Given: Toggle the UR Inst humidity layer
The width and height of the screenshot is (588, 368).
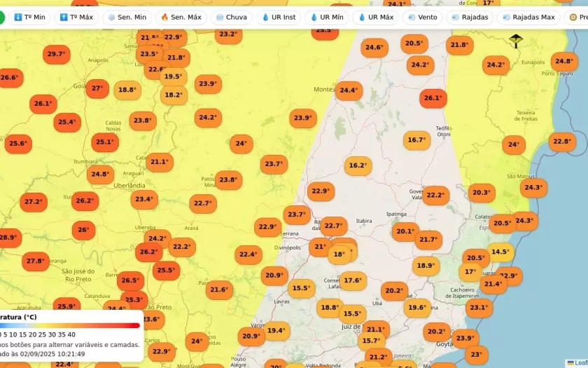Looking at the screenshot, I should [x=279, y=17].
